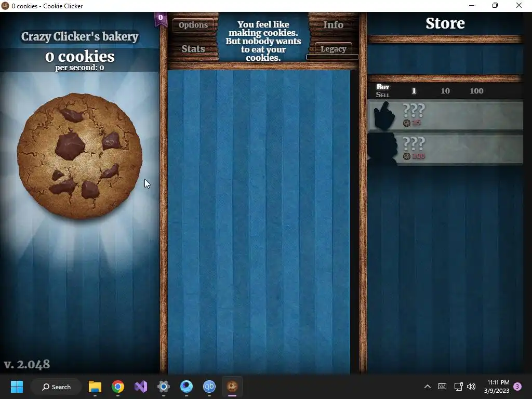Buy the locked building costing 100
The image size is (532, 399).
coord(445,149)
